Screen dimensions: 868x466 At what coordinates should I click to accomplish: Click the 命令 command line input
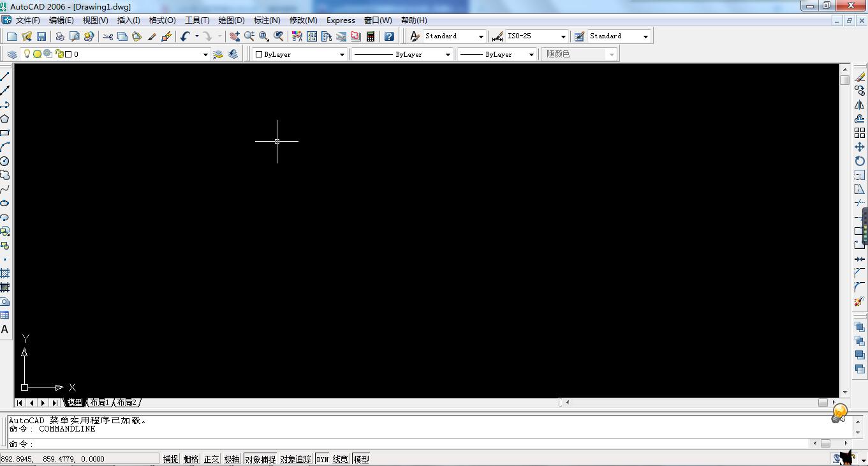(408, 444)
